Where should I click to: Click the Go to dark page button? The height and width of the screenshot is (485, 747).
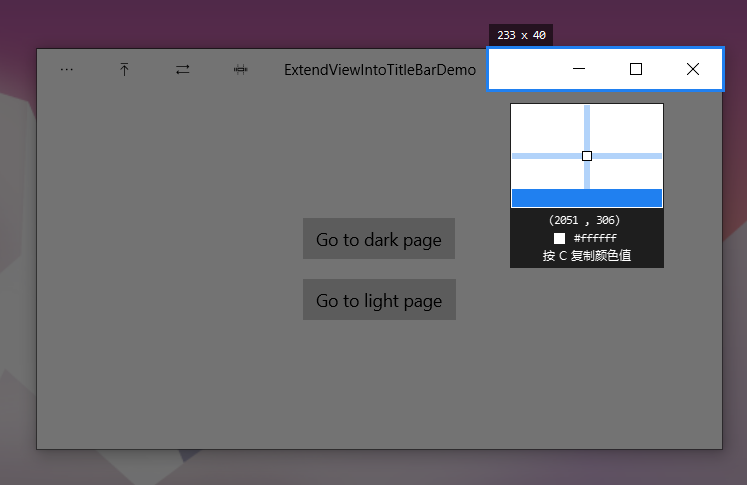379,239
